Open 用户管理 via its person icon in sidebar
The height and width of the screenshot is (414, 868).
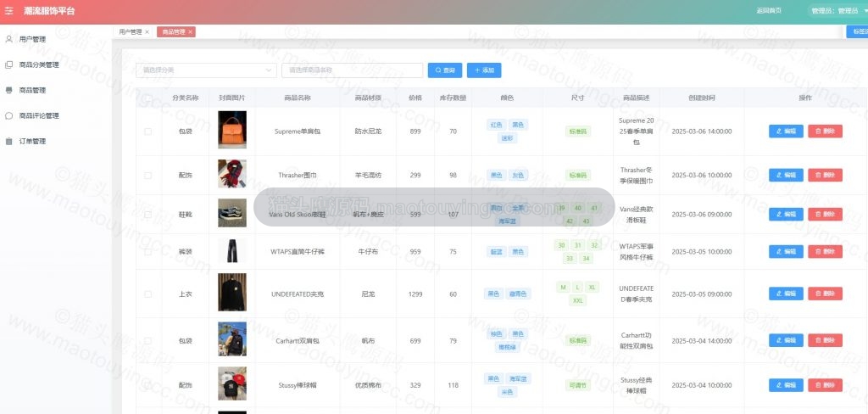point(8,39)
